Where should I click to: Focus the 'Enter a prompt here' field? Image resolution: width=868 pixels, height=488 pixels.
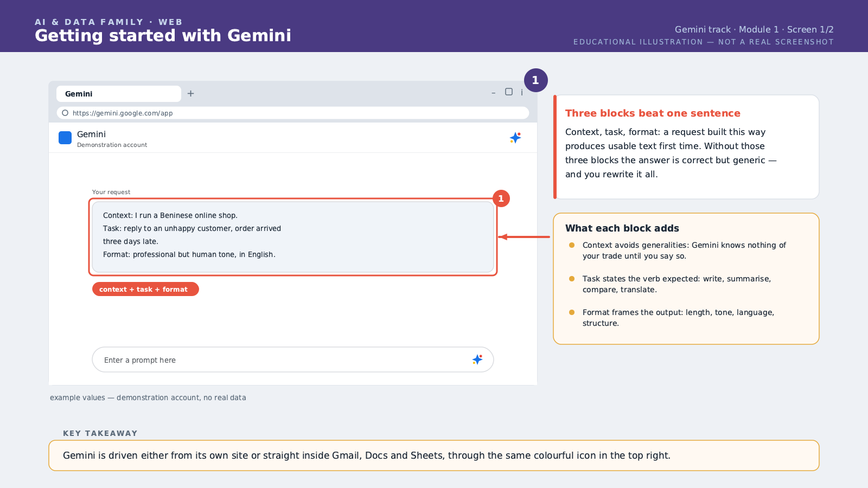[x=293, y=359]
